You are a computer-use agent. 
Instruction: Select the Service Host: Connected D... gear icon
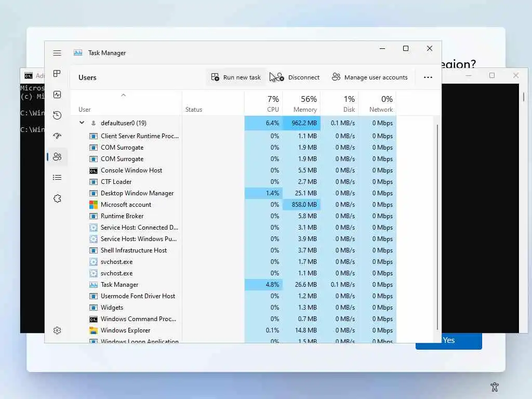(94, 228)
